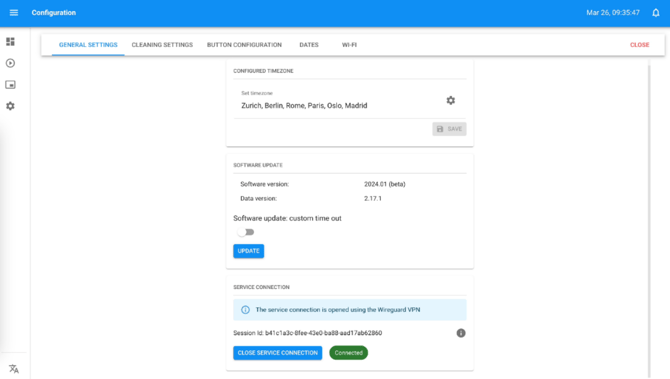Click the Set timezone field

coord(350,101)
